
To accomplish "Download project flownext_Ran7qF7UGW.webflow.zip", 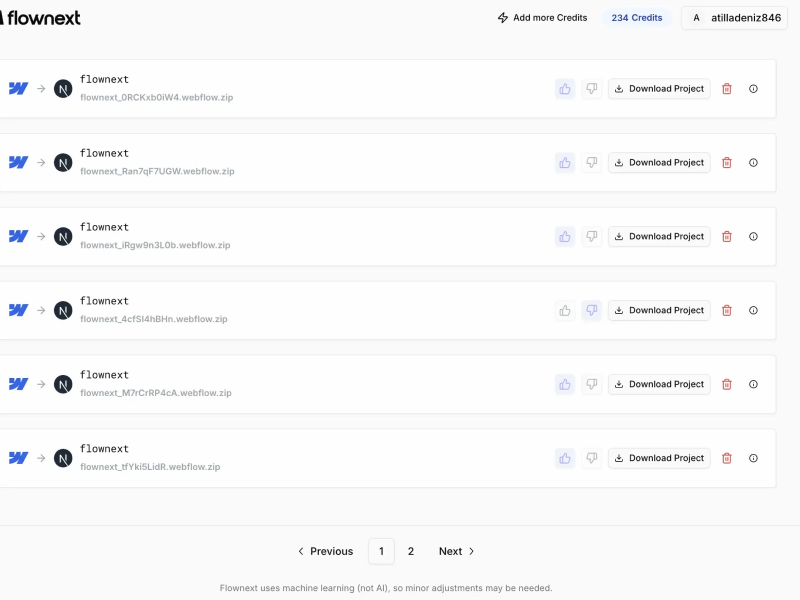I will tap(659, 163).
